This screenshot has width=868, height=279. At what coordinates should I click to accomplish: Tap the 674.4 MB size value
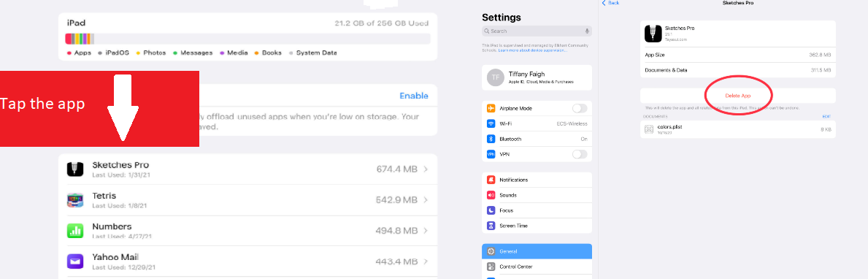point(396,169)
